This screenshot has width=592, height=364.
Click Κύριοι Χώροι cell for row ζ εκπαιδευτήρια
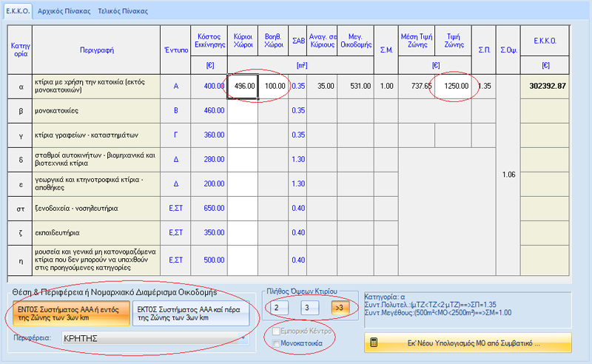(243, 233)
